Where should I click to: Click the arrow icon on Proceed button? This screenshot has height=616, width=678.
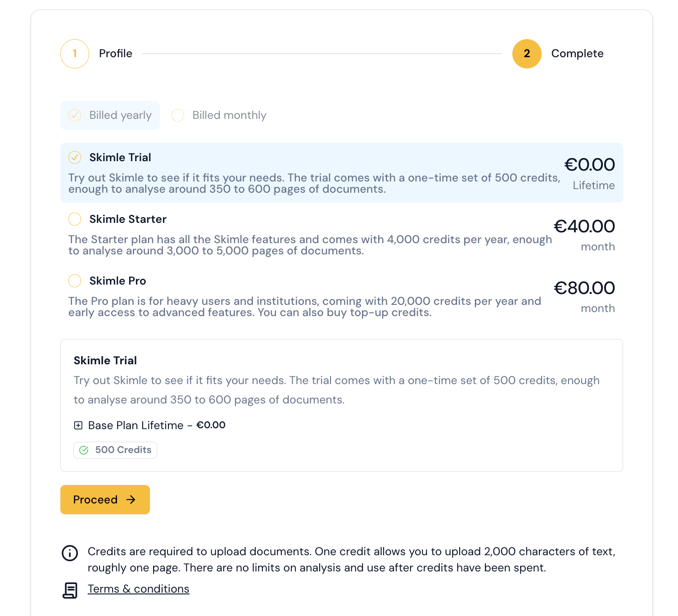point(131,499)
